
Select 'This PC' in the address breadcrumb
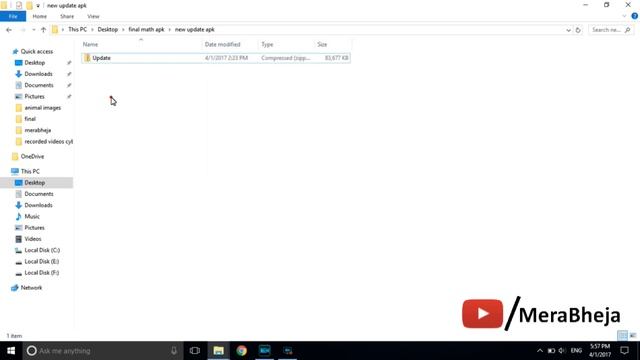(78, 30)
